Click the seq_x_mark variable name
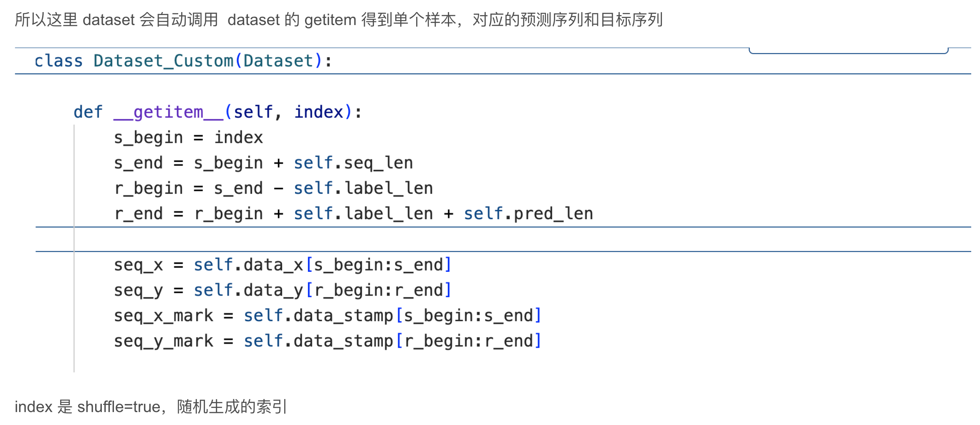 point(164,316)
